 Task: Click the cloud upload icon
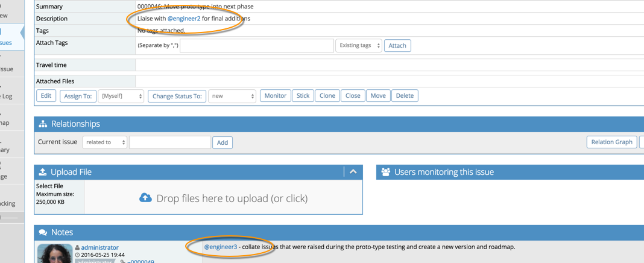click(x=145, y=198)
